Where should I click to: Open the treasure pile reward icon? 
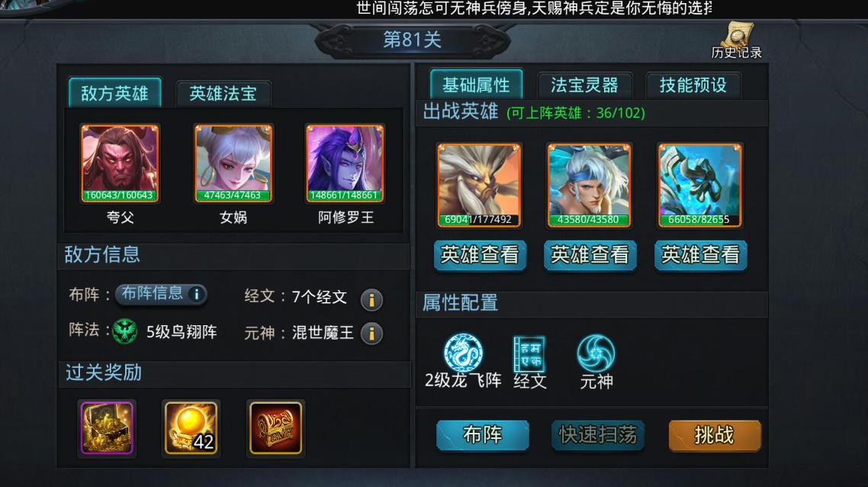[x=107, y=428]
